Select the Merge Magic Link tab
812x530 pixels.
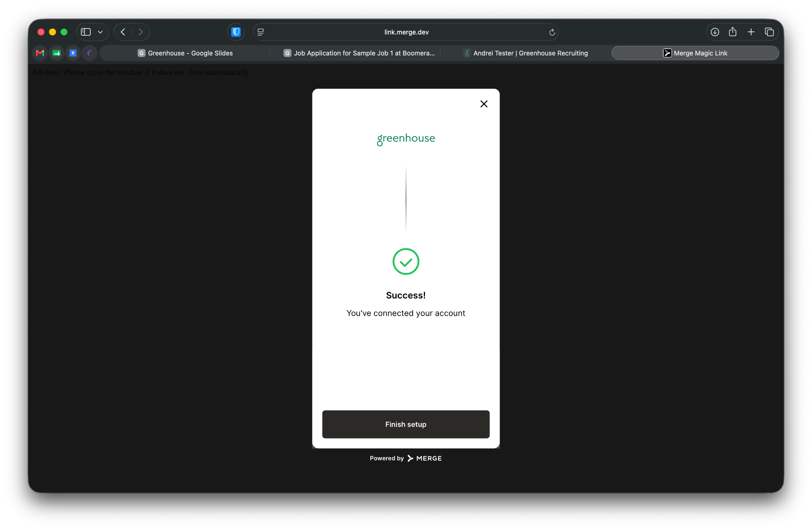[695, 53]
